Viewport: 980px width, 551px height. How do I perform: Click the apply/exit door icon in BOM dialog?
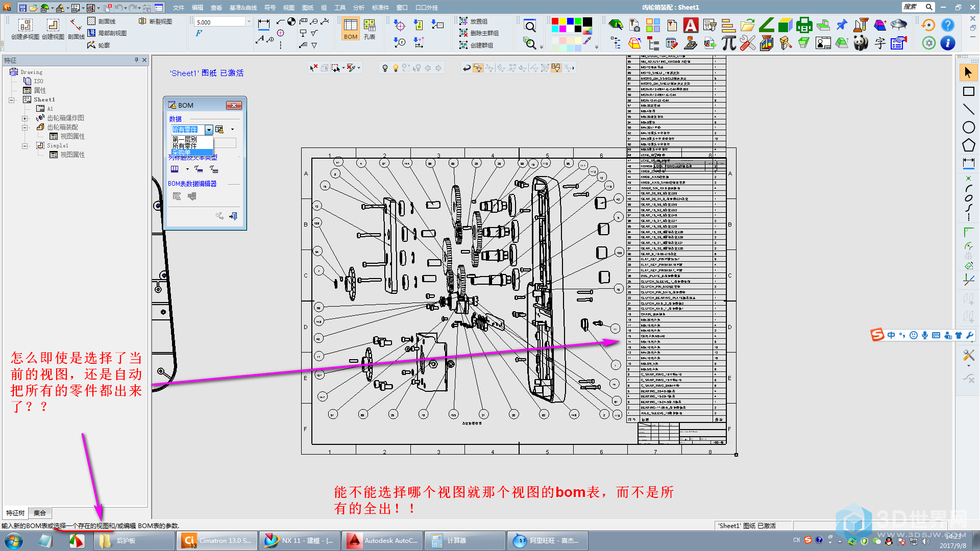233,216
